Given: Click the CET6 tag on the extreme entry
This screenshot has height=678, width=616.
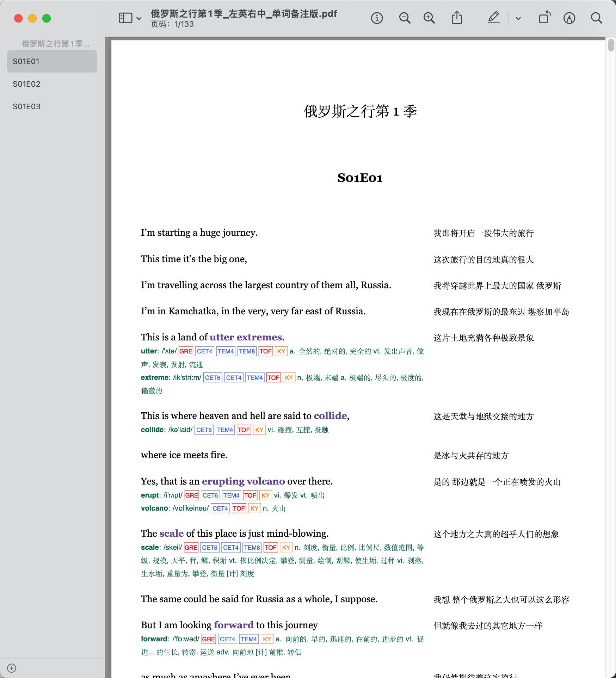Looking at the screenshot, I should pyautogui.click(x=213, y=378).
